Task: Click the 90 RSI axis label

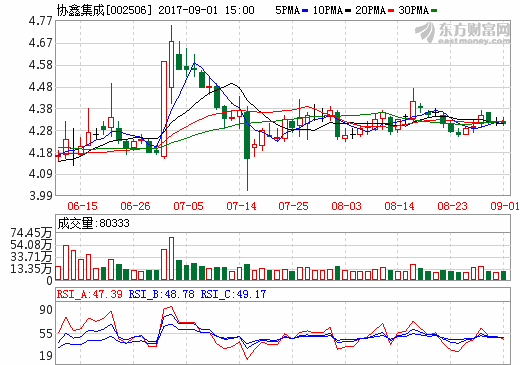Action: 46,310
